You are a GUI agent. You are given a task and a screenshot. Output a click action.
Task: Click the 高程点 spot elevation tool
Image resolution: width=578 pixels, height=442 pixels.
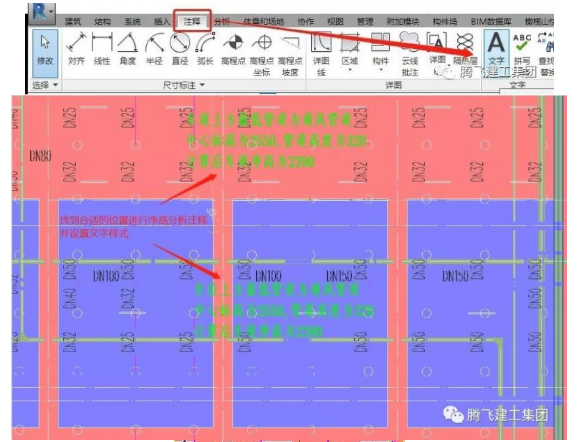coord(233,49)
